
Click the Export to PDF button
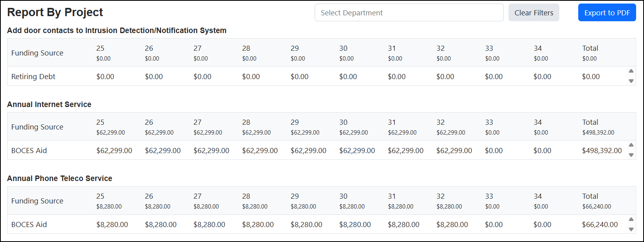click(x=607, y=13)
